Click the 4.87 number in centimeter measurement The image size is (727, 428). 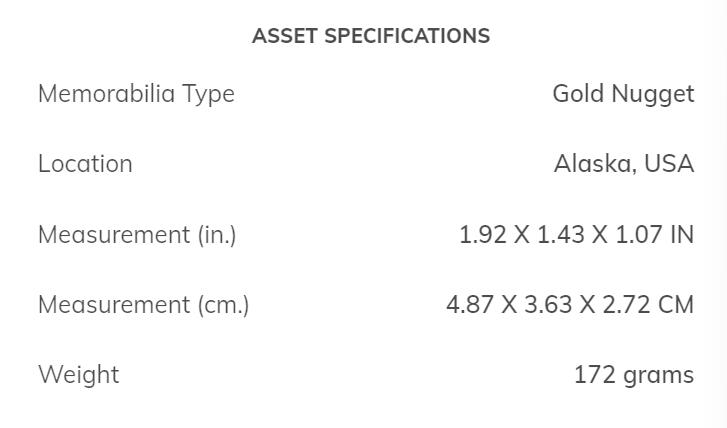[x=470, y=305]
